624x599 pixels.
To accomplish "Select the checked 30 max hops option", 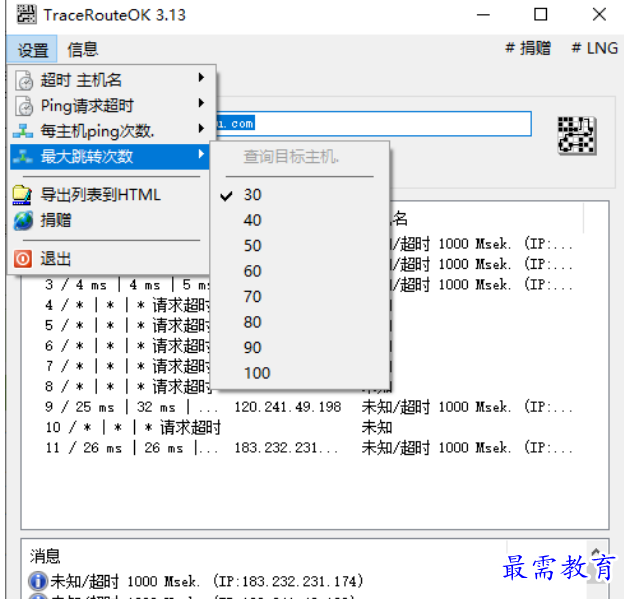I will (x=299, y=195).
